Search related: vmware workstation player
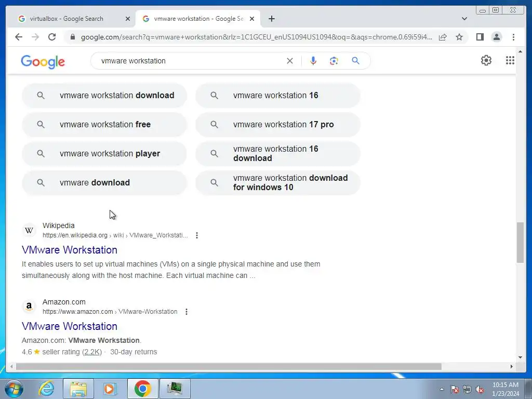 point(104,154)
